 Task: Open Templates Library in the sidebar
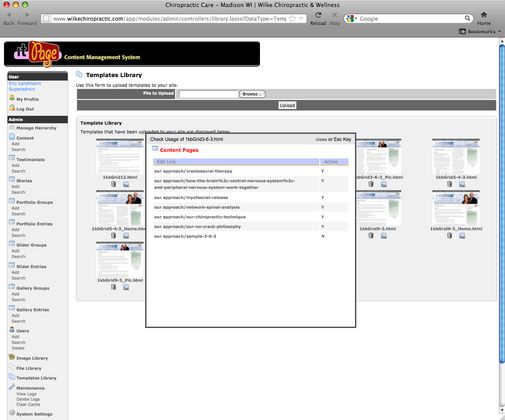[x=36, y=378]
